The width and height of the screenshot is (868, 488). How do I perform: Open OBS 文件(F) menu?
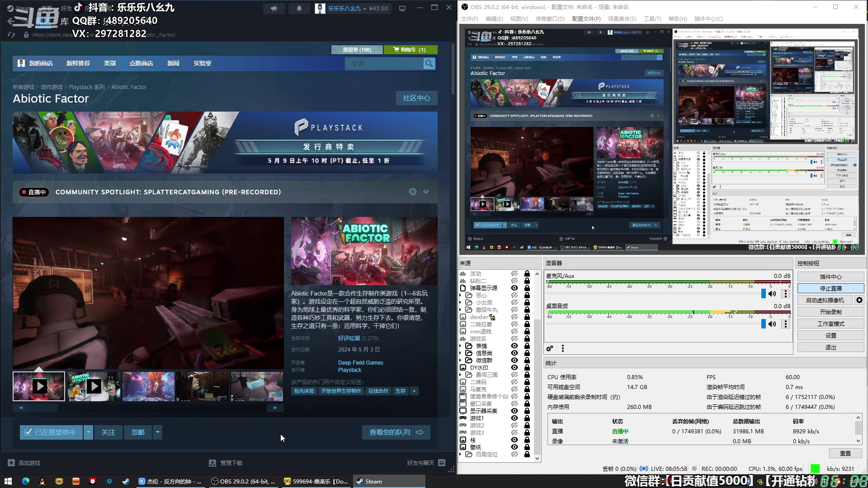click(469, 19)
